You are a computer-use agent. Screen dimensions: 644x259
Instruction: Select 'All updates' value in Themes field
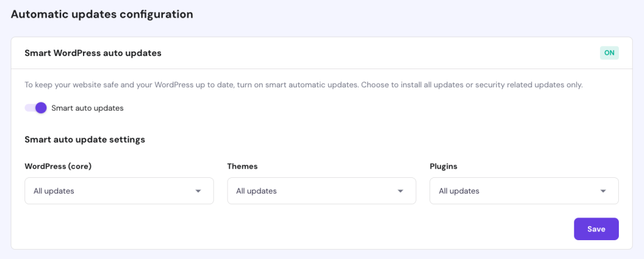click(257, 191)
